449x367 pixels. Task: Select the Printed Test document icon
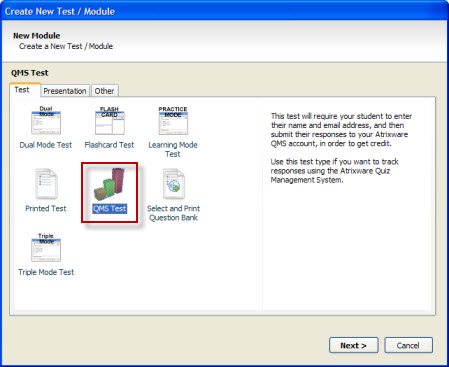46,184
